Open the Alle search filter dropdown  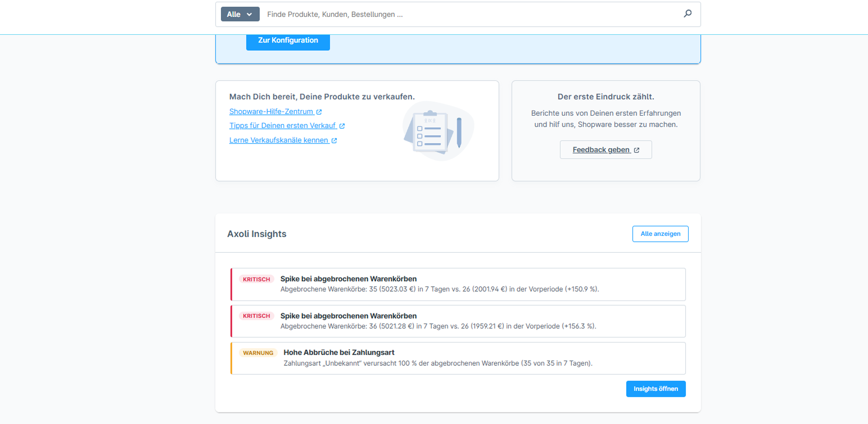(x=240, y=14)
